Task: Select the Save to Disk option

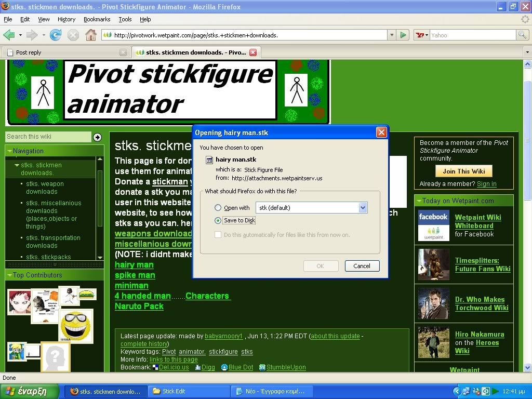Action: [x=218, y=220]
